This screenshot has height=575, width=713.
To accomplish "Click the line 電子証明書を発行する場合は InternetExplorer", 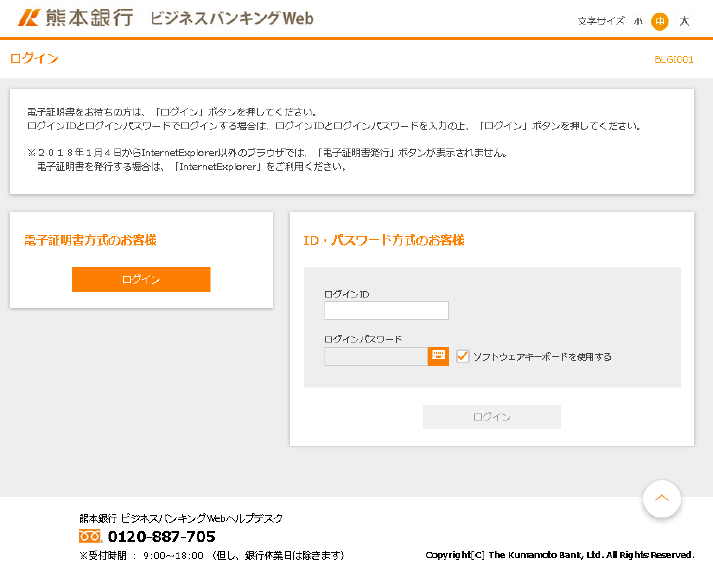I will (x=191, y=167).
